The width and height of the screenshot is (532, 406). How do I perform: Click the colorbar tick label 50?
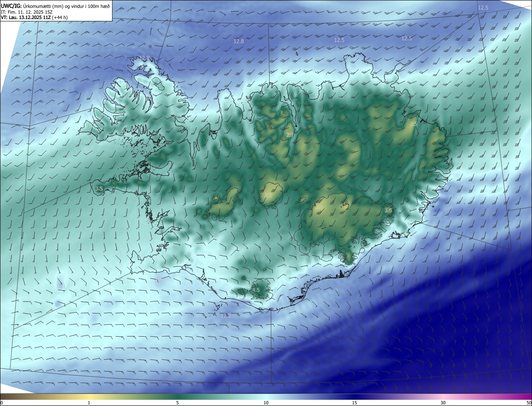529,403
